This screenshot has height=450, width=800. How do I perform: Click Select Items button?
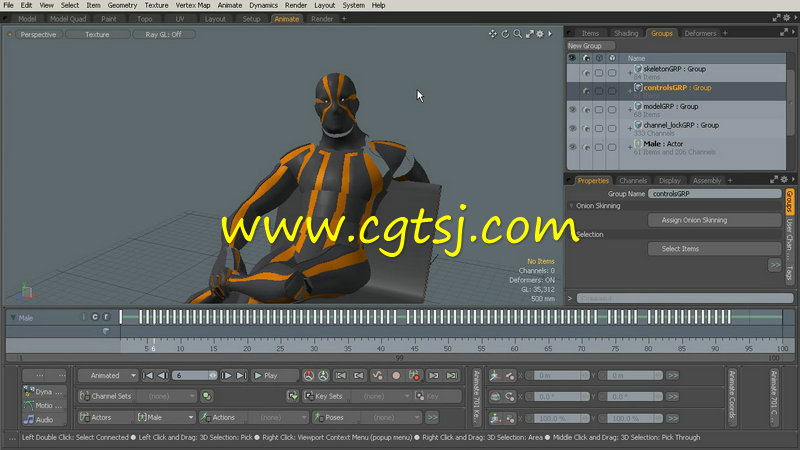coord(714,248)
